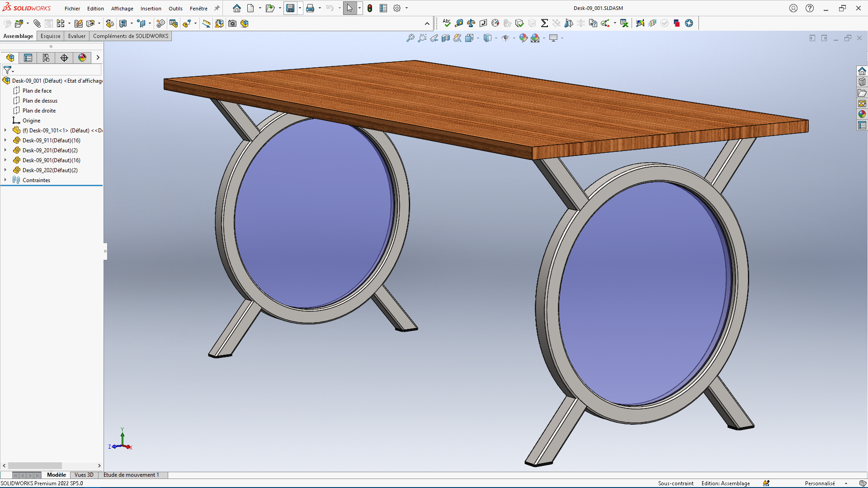Click the Rebuild traffic light icon
868x488 pixels.
click(x=370, y=8)
